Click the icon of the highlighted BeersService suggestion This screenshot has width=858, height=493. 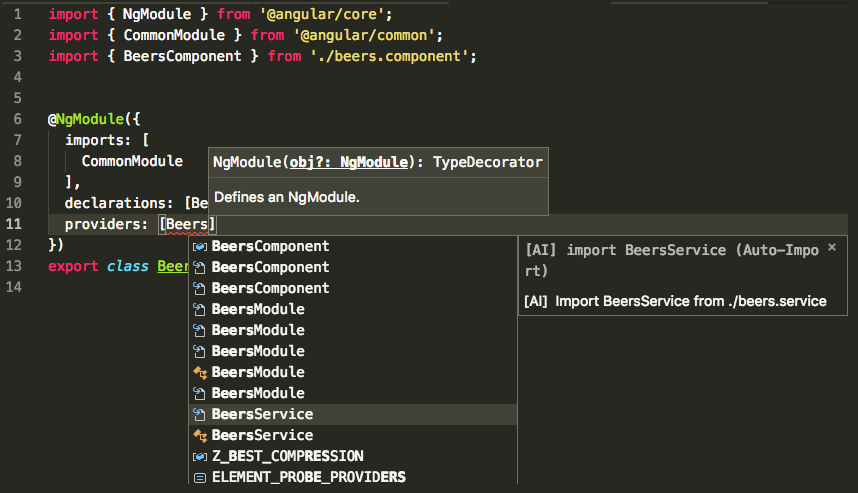[x=199, y=414]
